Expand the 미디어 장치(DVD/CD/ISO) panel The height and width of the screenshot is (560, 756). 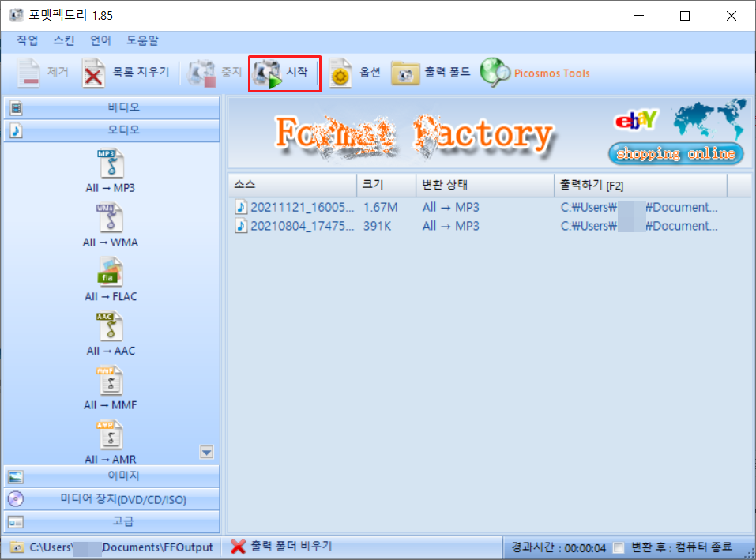tap(112, 499)
